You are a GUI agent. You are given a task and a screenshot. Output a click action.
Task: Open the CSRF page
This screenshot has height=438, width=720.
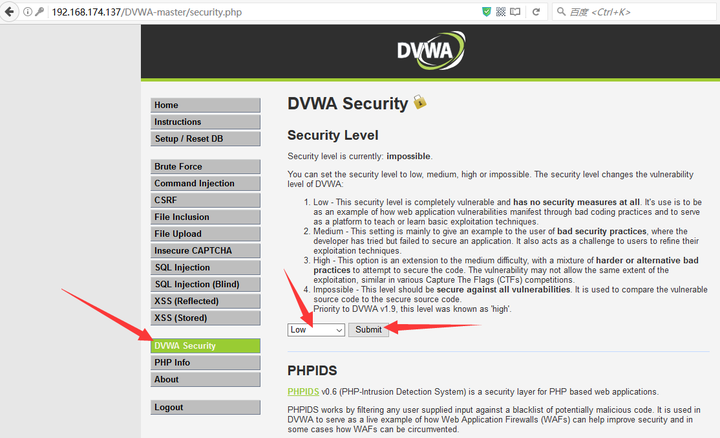(205, 200)
